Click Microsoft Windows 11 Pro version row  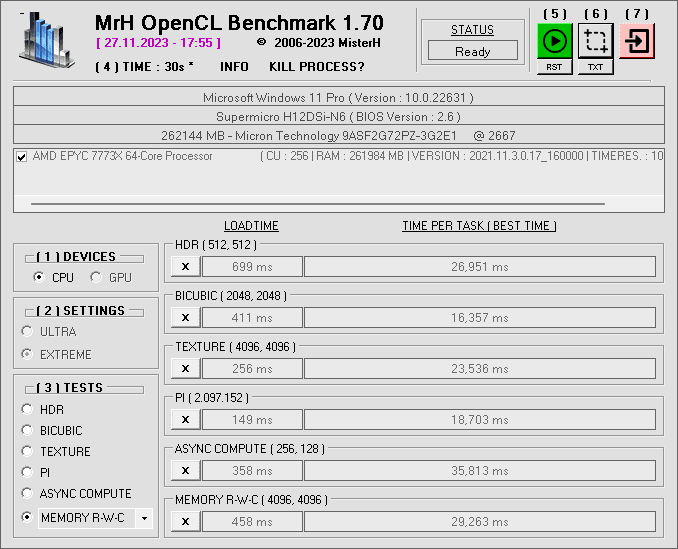click(x=339, y=97)
